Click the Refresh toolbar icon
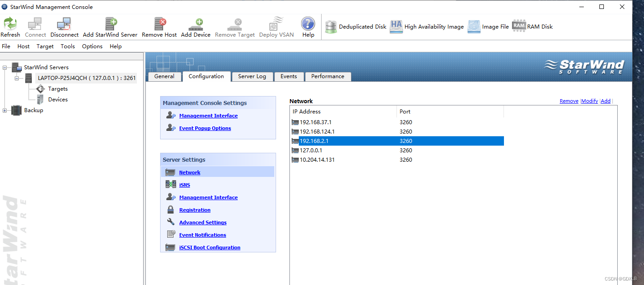The height and width of the screenshot is (285, 644). click(x=10, y=24)
